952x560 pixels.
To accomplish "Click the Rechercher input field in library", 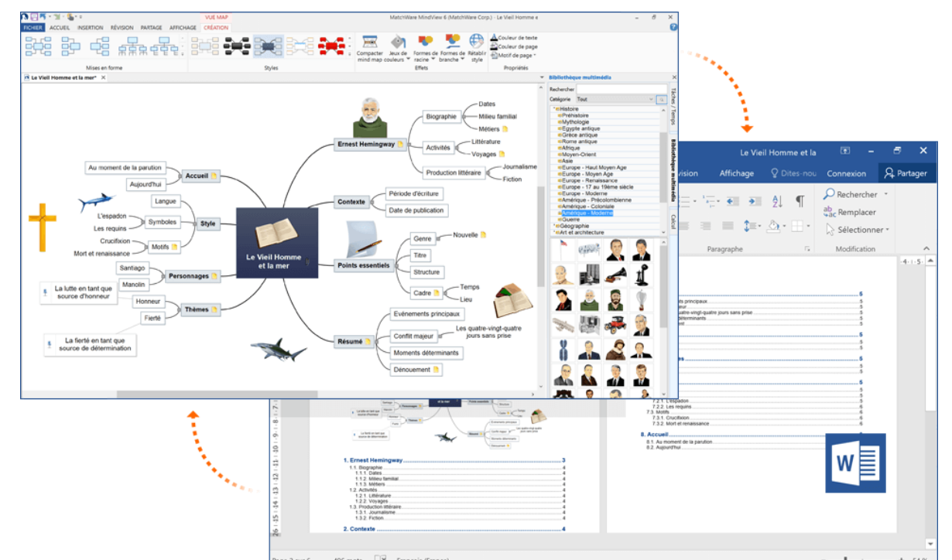I will tap(619, 89).
